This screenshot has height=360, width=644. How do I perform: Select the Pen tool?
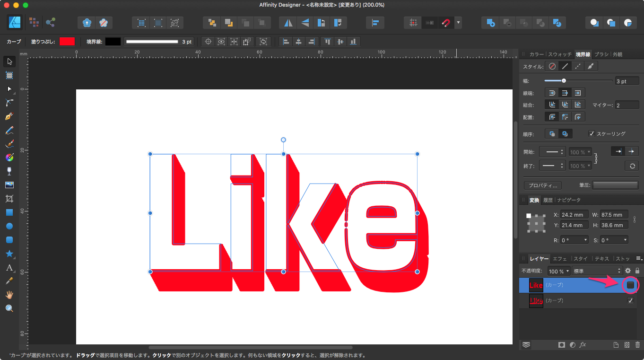pos(9,116)
